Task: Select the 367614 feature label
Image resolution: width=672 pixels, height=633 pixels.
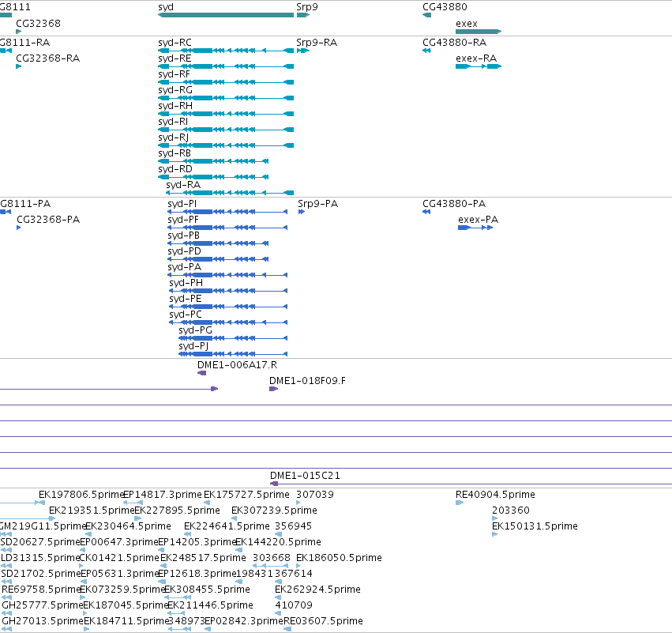Action: 294,574
